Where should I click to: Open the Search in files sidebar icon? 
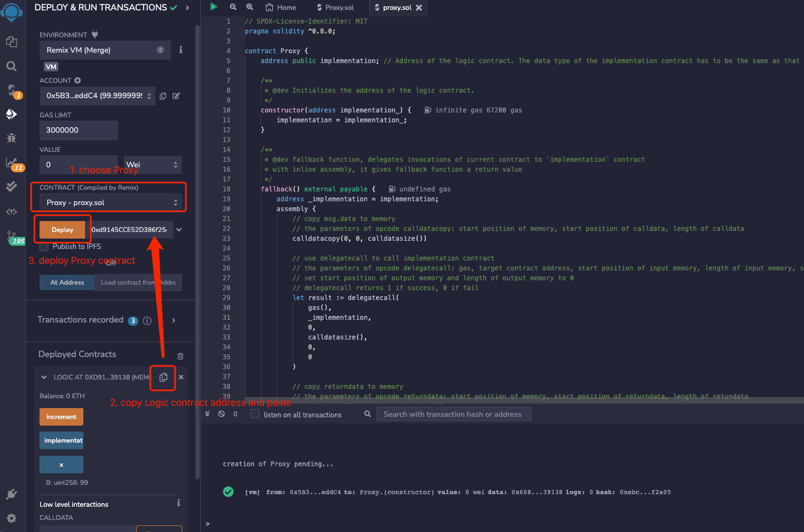tap(12, 66)
